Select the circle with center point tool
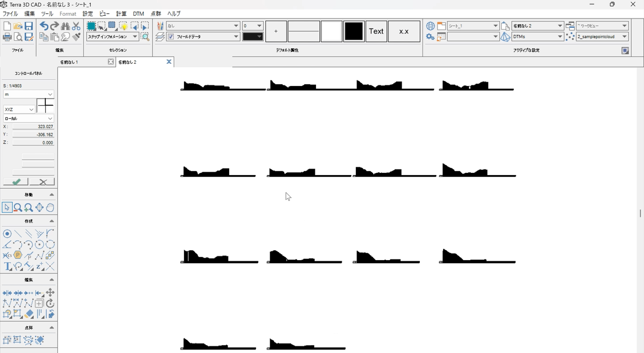The image size is (644, 353). click(x=7, y=234)
